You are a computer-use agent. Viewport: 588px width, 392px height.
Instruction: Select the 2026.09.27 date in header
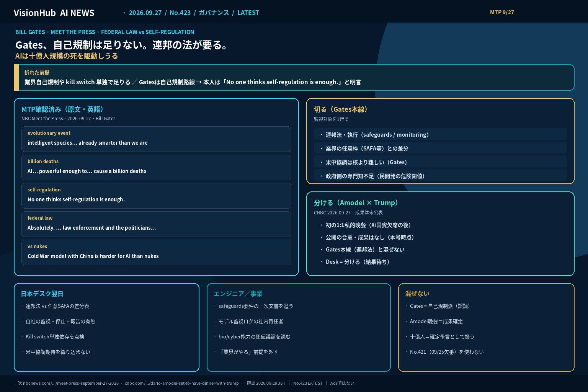[145, 13]
